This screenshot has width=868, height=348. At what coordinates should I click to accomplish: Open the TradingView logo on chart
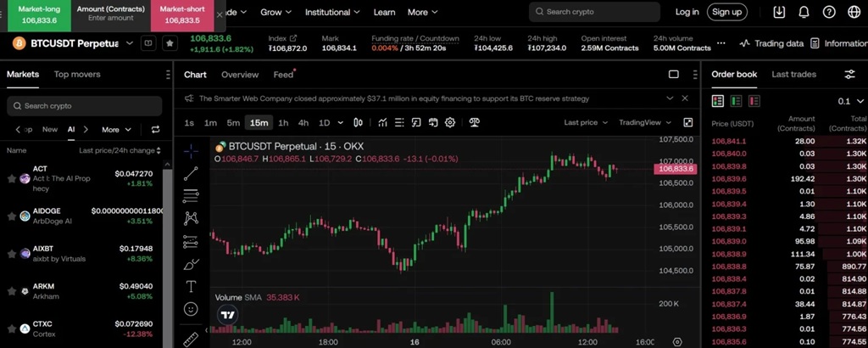227,315
